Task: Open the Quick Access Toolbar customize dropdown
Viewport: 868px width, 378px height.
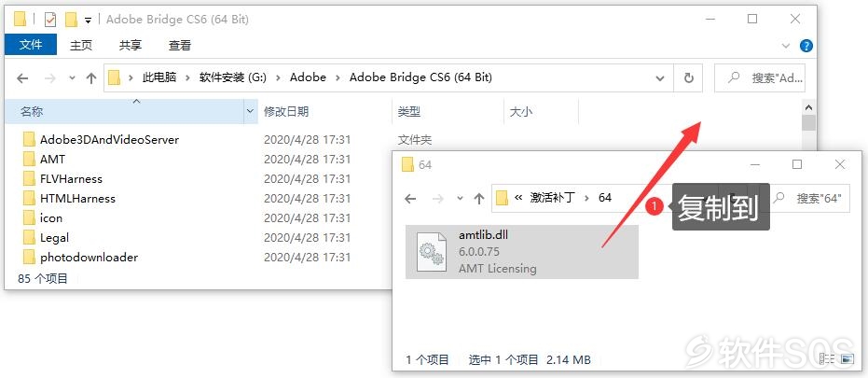Action: tap(88, 21)
